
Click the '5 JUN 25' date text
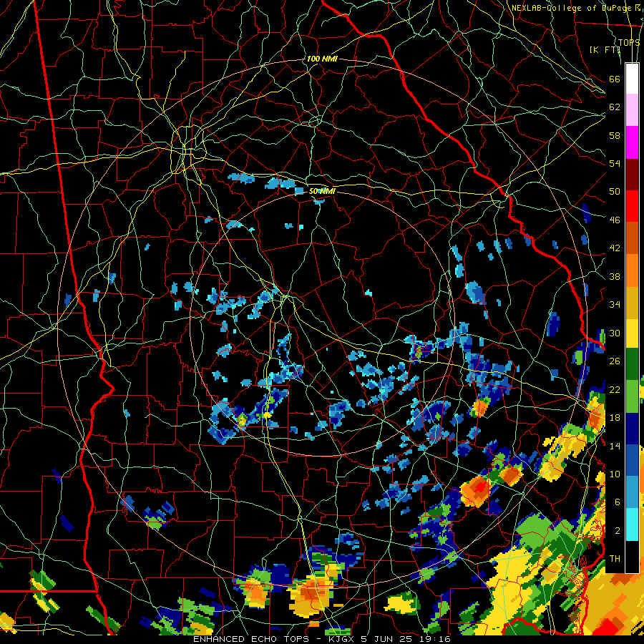click(x=386, y=639)
